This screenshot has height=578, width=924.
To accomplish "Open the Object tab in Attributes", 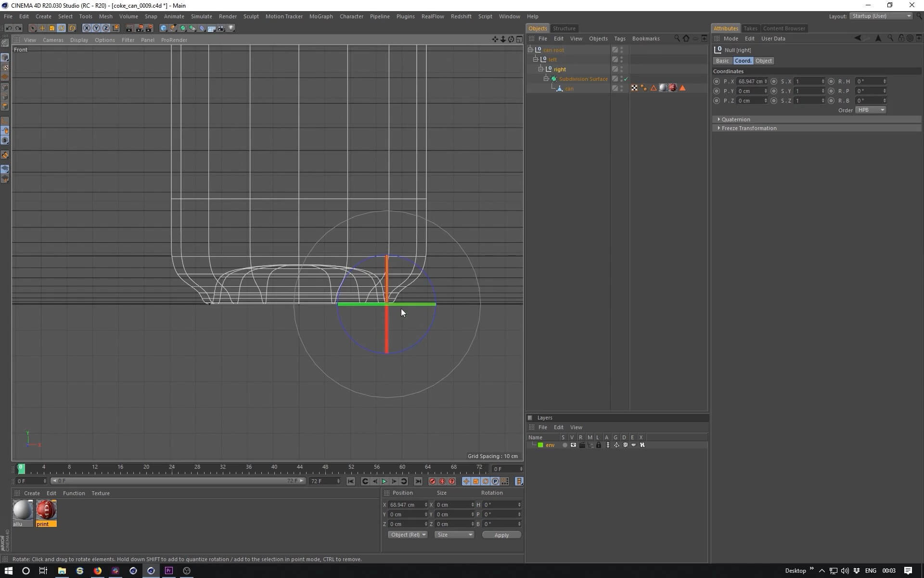I will 763,61.
